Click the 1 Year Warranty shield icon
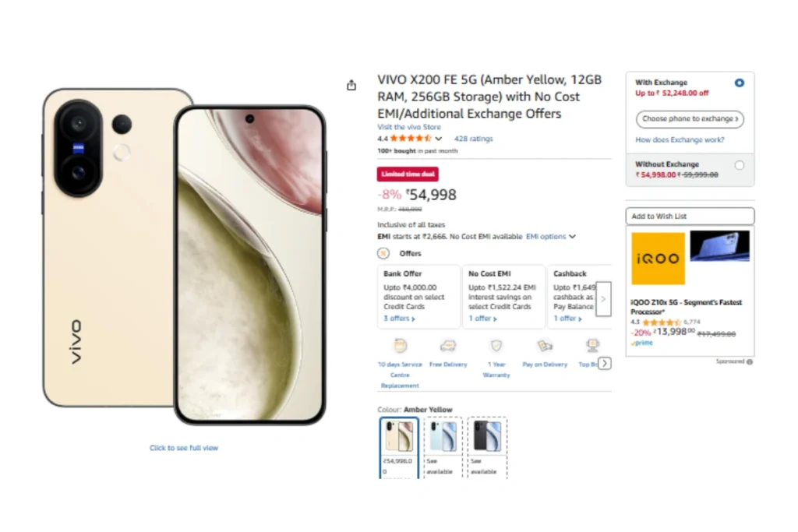 [496, 346]
